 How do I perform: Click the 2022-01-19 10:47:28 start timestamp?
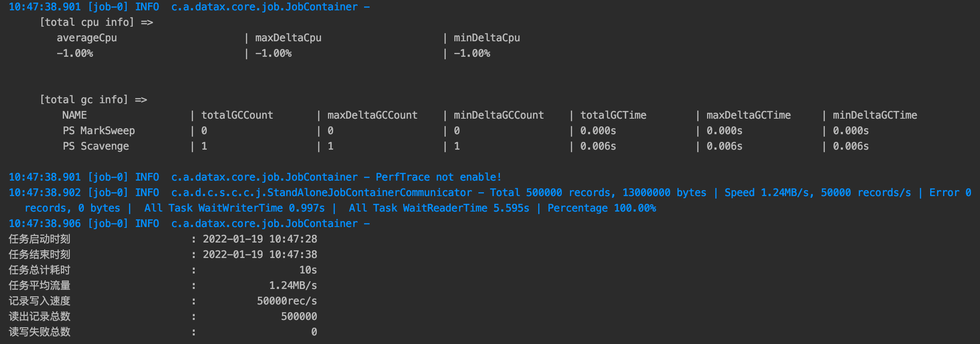point(260,239)
